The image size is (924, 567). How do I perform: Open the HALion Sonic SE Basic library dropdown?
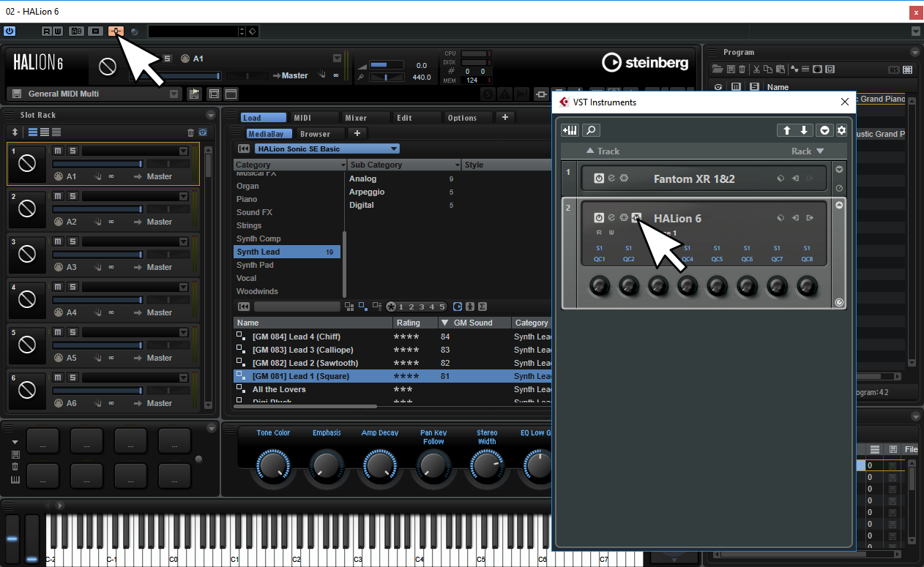pyautogui.click(x=327, y=149)
